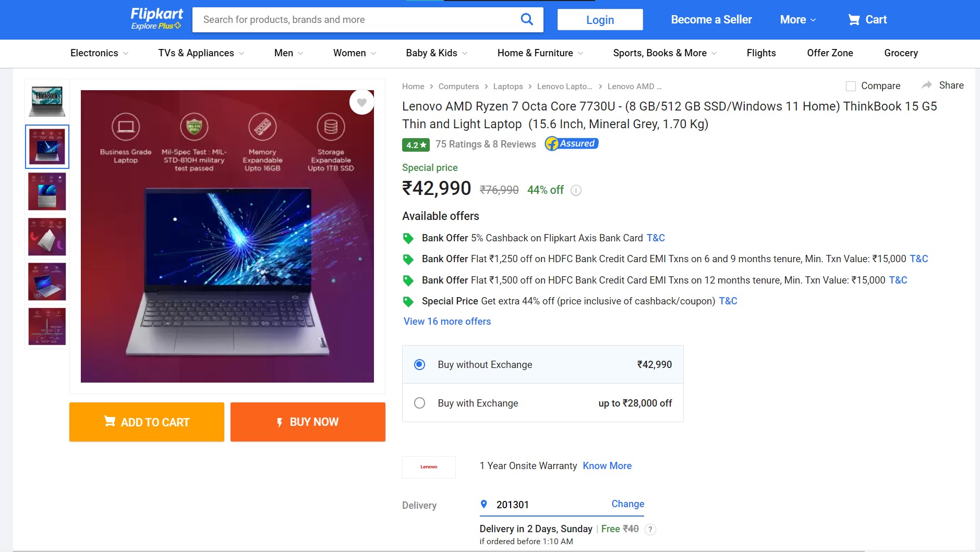Screen dimensions: 980x552
Task: Click the search magnifier icon
Action: [527, 20]
